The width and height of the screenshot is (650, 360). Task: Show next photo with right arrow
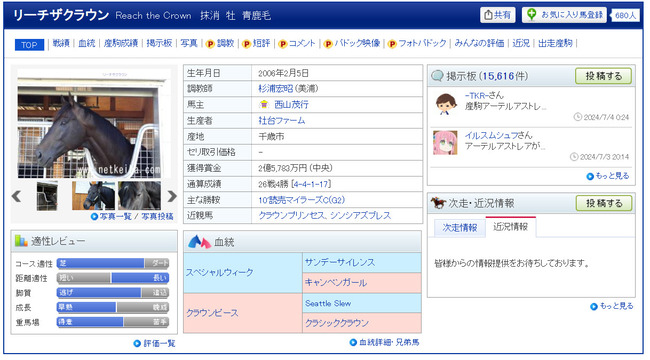[172, 196]
